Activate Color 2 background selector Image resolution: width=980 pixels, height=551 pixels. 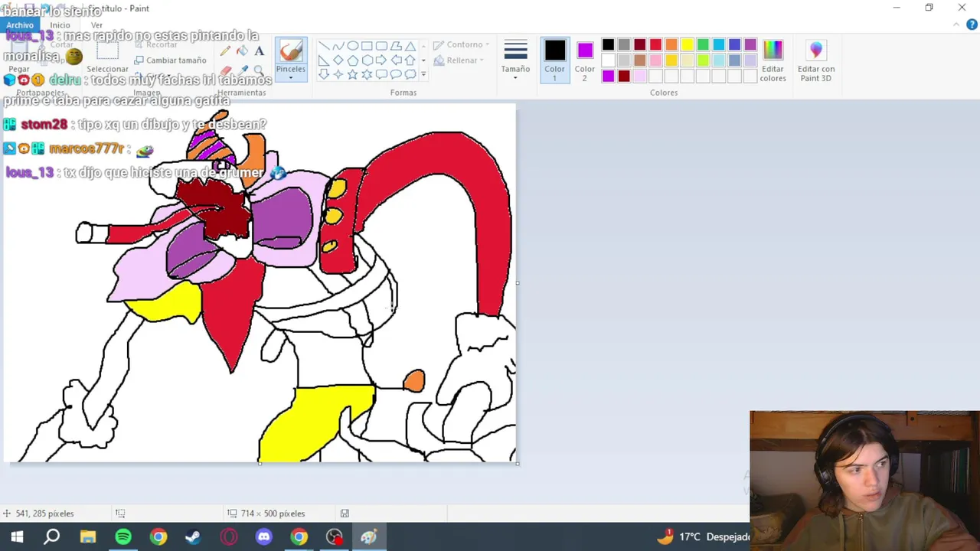click(585, 60)
